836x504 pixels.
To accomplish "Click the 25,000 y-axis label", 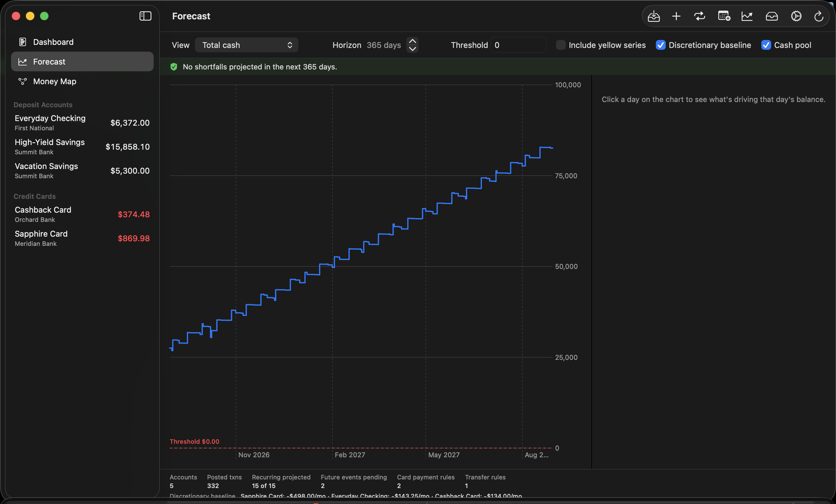I will (x=566, y=357).
